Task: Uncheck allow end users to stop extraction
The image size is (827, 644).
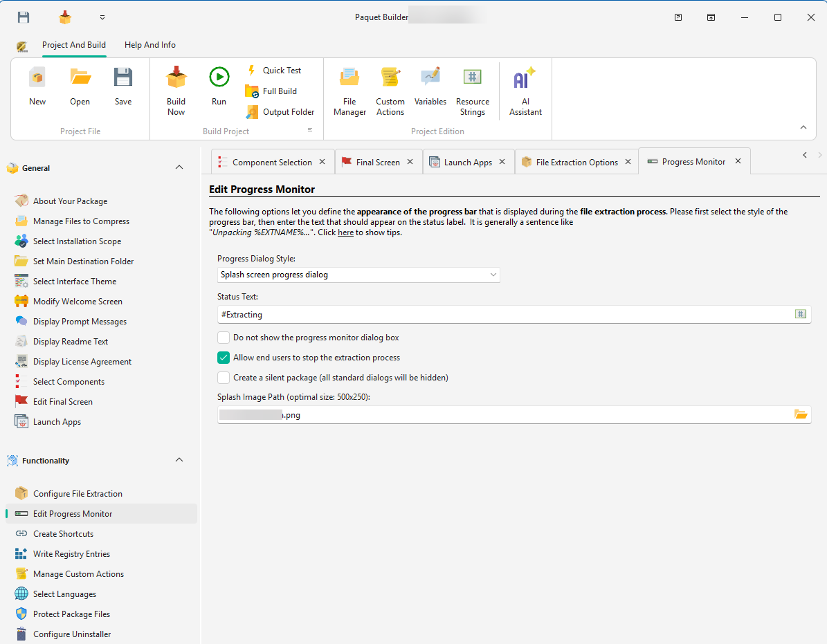Action: point(224,358)
